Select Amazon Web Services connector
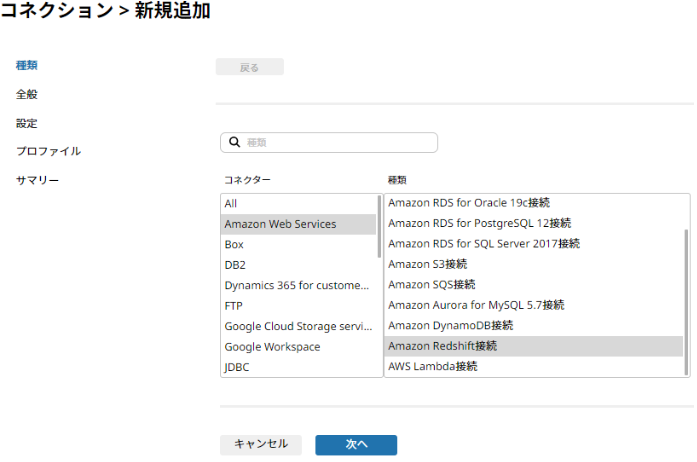The width and height of the screenshot is (697, 462). pyautogui.click(x=299, y=224)
